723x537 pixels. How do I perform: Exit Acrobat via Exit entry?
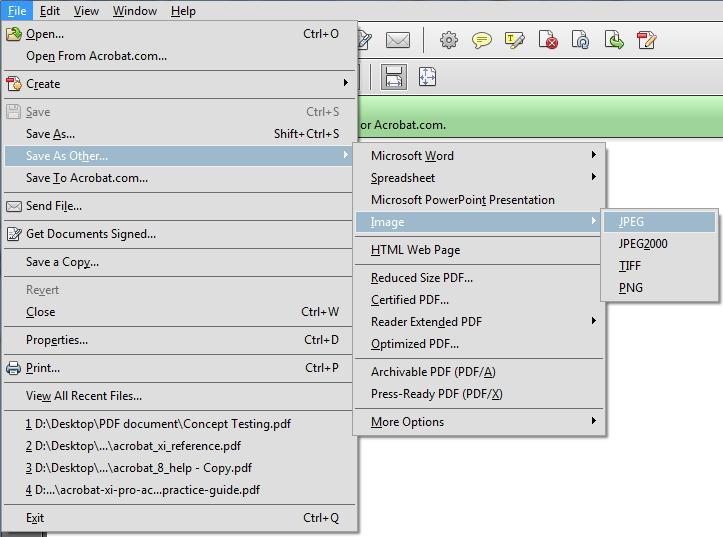[178, 518]
